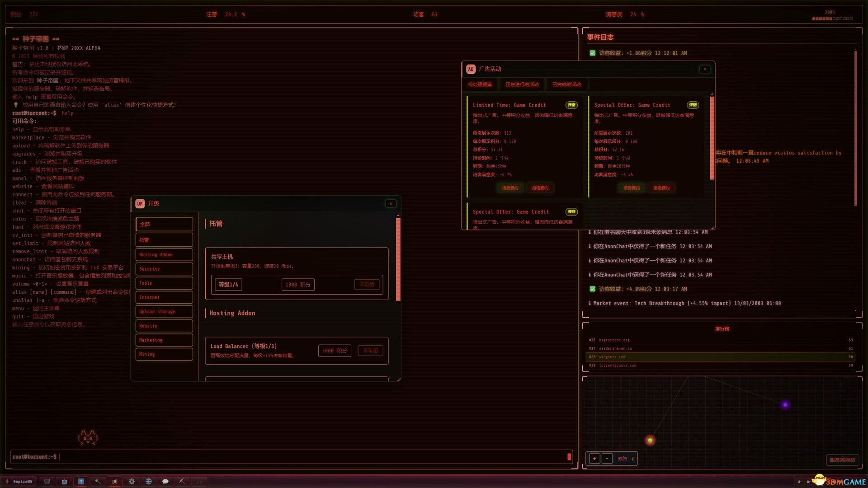Open the marketplace cart icon in taskbar
The image size is (868, 488).
pos(47,482)
